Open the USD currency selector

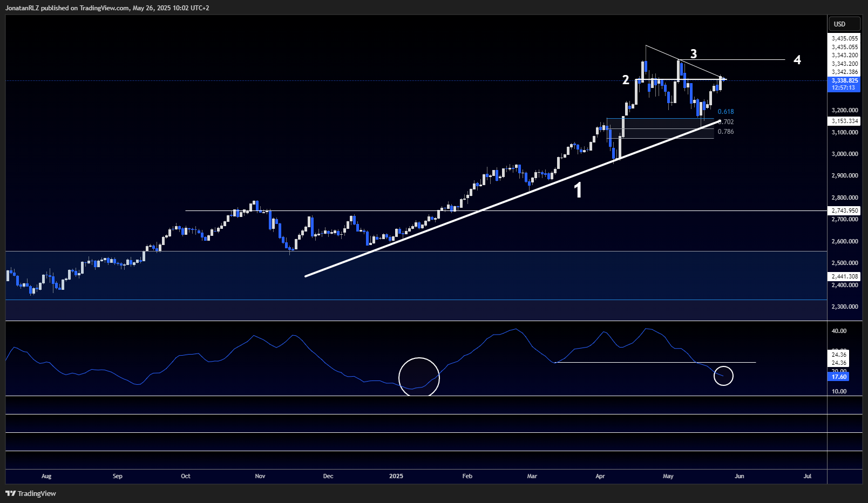(839, 24)
